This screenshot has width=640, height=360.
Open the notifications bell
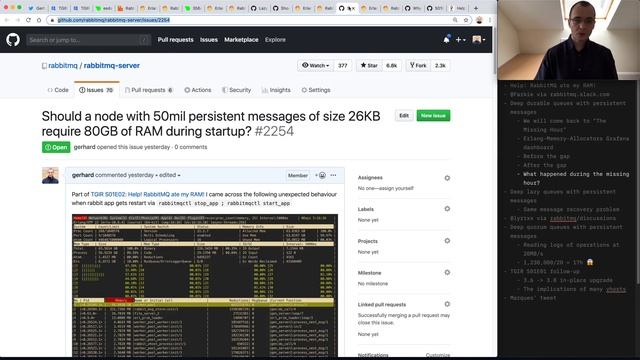[446, 40]
